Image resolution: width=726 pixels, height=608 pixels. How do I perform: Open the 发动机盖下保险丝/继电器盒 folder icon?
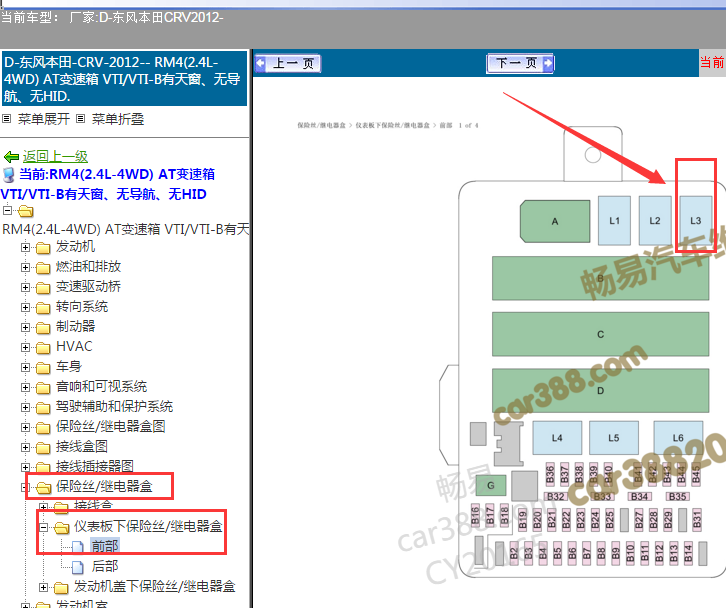click(61, 588)
